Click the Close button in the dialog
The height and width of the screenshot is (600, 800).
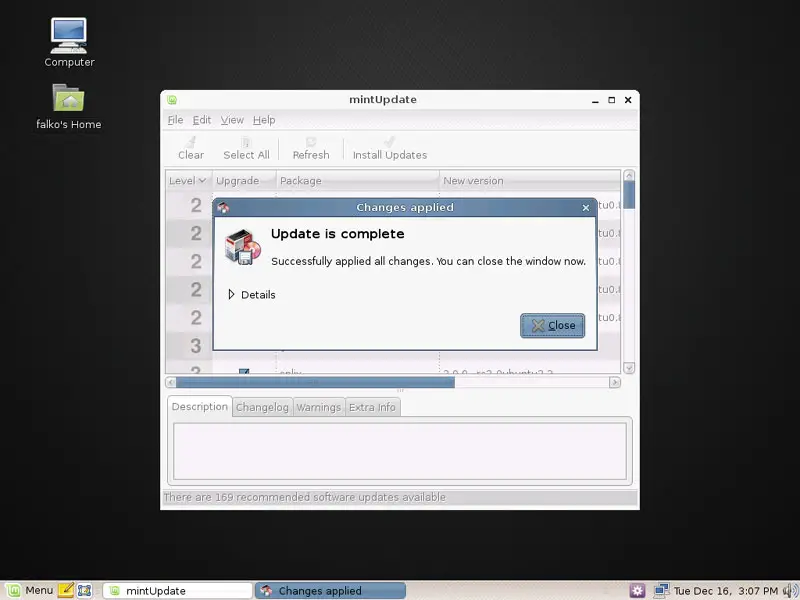tap(552, 326)
